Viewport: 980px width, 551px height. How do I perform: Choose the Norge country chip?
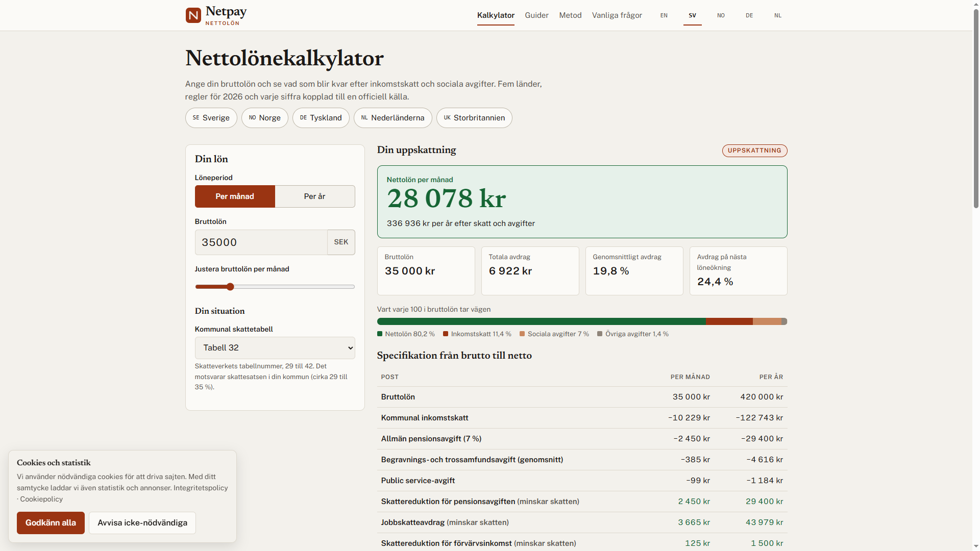click(264, 118)
